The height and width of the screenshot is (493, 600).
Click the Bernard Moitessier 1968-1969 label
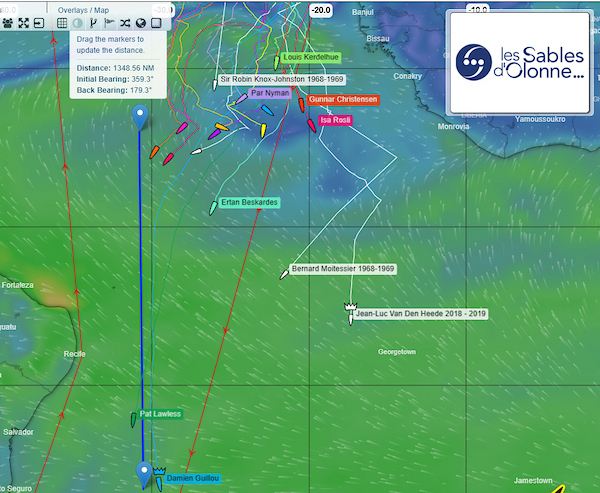pyautogui.click(x=343, y=269)
